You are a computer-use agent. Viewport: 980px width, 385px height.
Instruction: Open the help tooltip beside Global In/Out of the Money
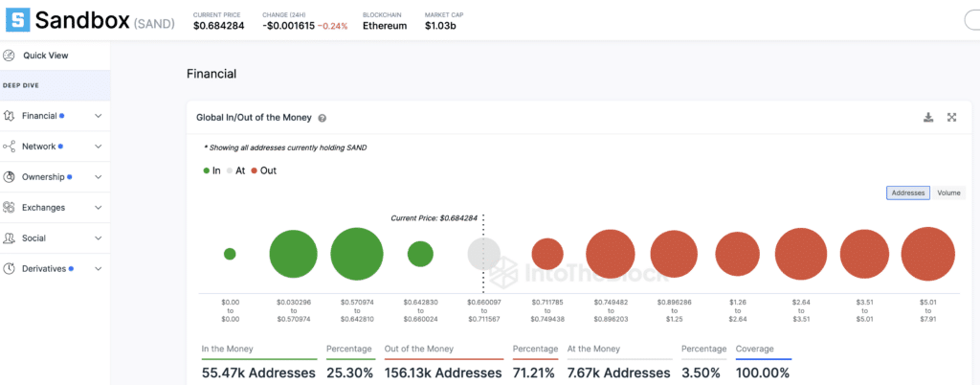point(322,118)
